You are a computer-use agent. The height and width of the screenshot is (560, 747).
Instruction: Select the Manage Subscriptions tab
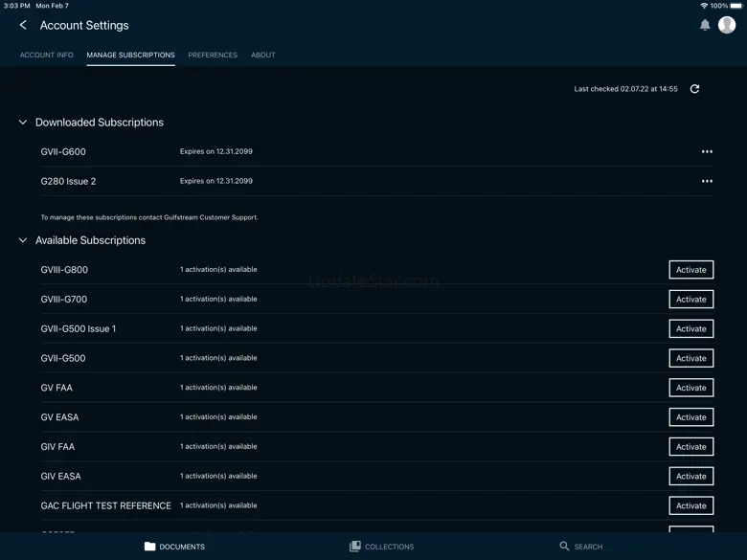click(x=130, y=55)
